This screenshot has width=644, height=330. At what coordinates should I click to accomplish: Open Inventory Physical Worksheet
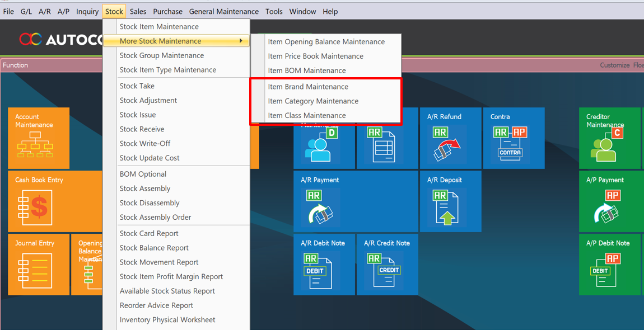(x=176, y=319)
